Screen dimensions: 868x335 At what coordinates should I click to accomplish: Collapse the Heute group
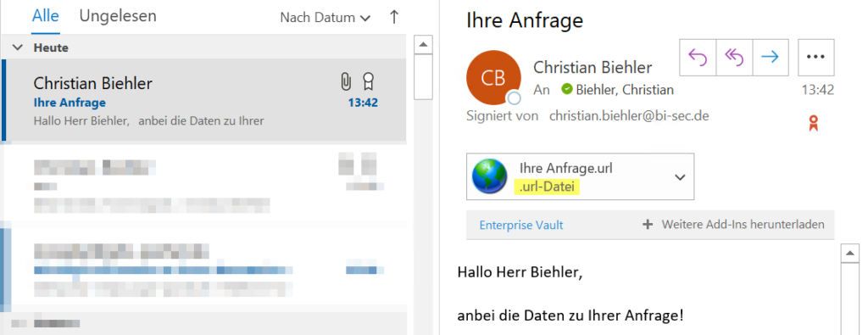coord(18,47)
